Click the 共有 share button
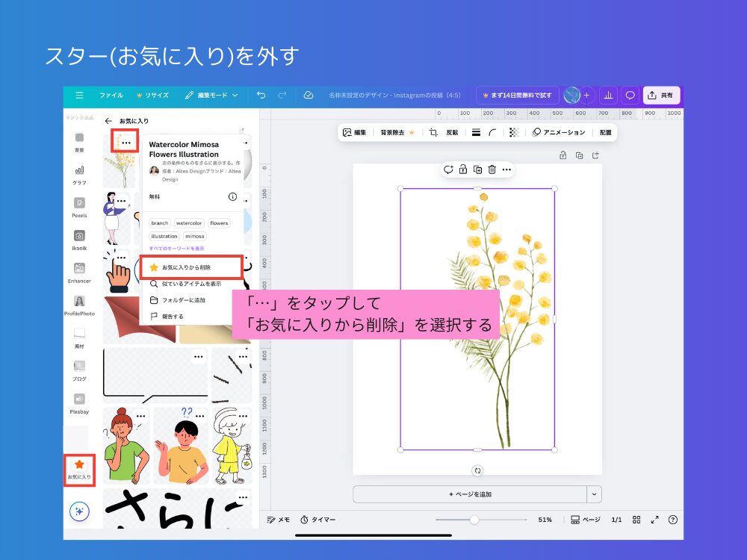 coord(661,95)
